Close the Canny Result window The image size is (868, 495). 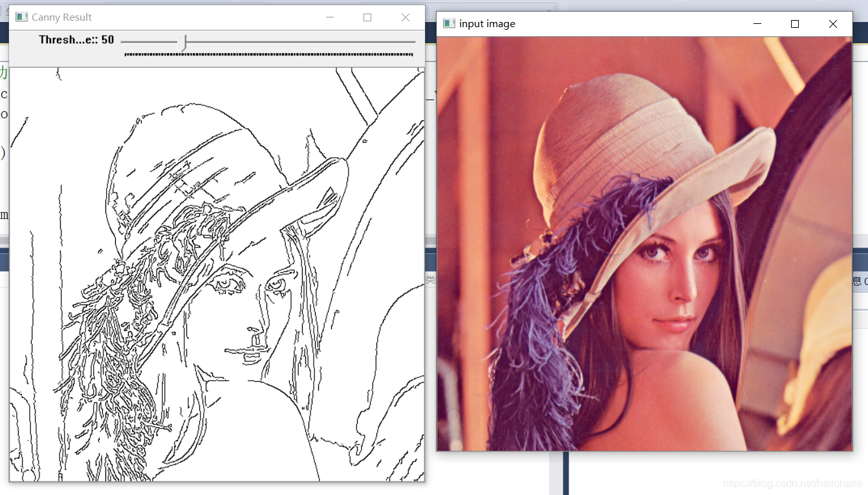point(406,17)
